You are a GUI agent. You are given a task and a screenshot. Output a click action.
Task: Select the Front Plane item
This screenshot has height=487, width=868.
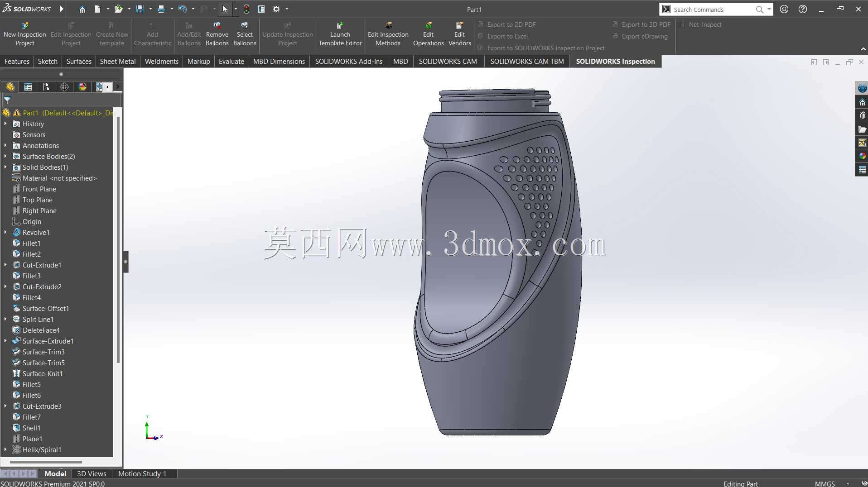(39, 189)
